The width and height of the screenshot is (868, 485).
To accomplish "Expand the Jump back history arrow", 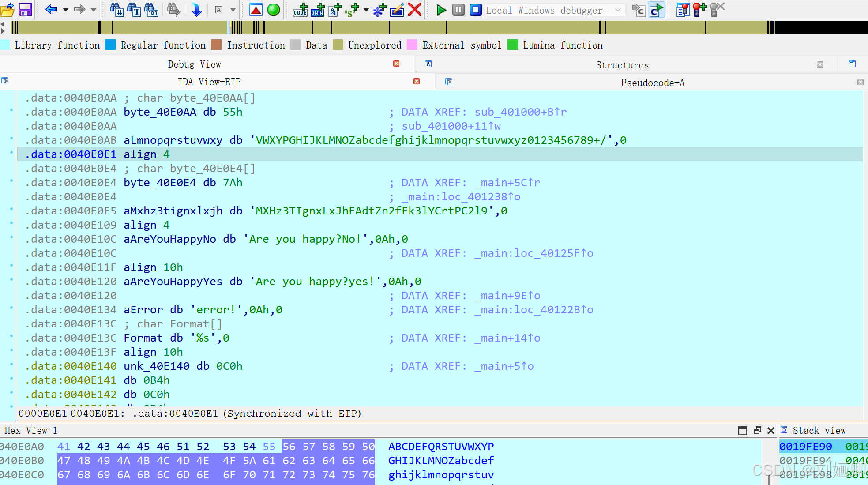I will pyautogui.click(x=66, y=9).
